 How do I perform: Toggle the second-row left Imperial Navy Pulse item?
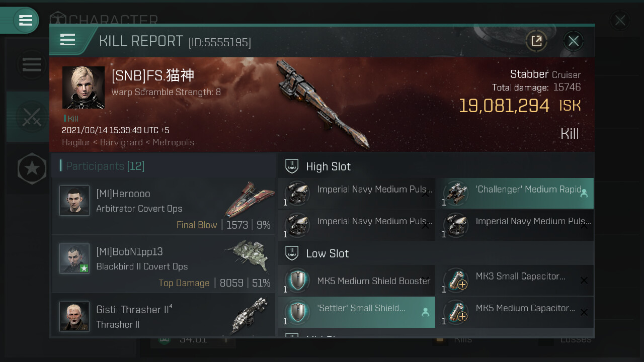point(356,225)
